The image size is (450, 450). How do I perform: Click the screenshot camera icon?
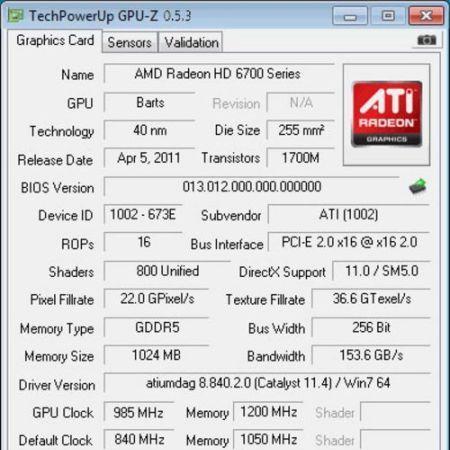coord(426,40)
